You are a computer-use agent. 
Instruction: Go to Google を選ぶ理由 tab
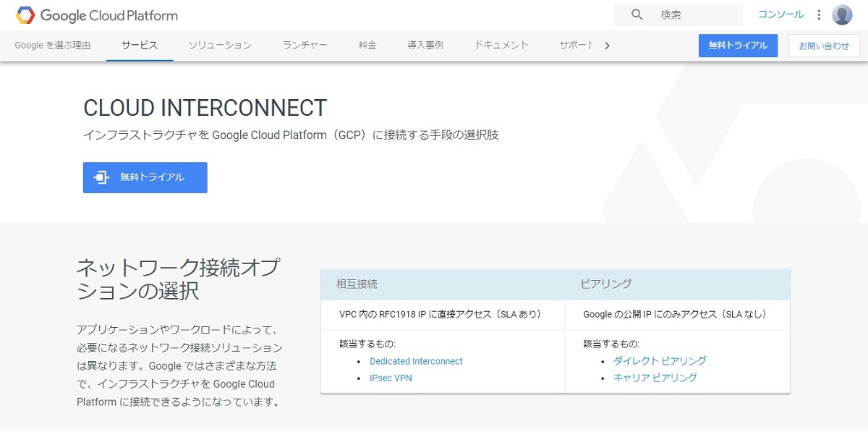pyautogui.click(x=53, y=45)
